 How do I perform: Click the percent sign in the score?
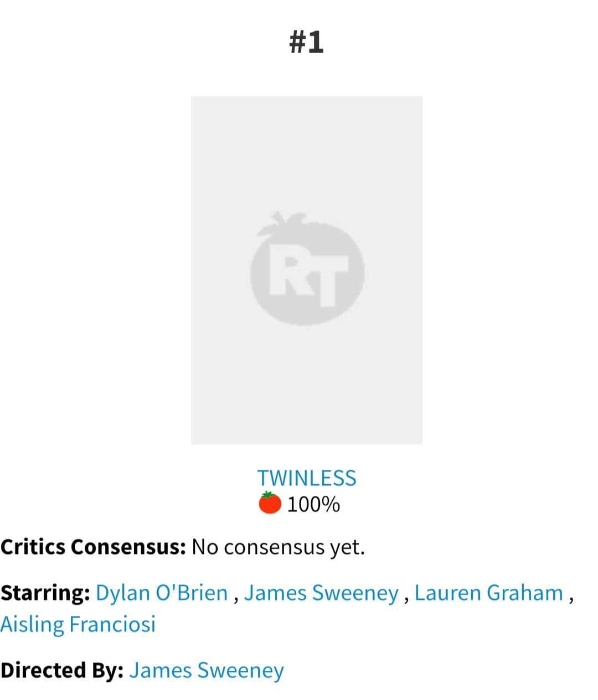click(x=331, y=504)
